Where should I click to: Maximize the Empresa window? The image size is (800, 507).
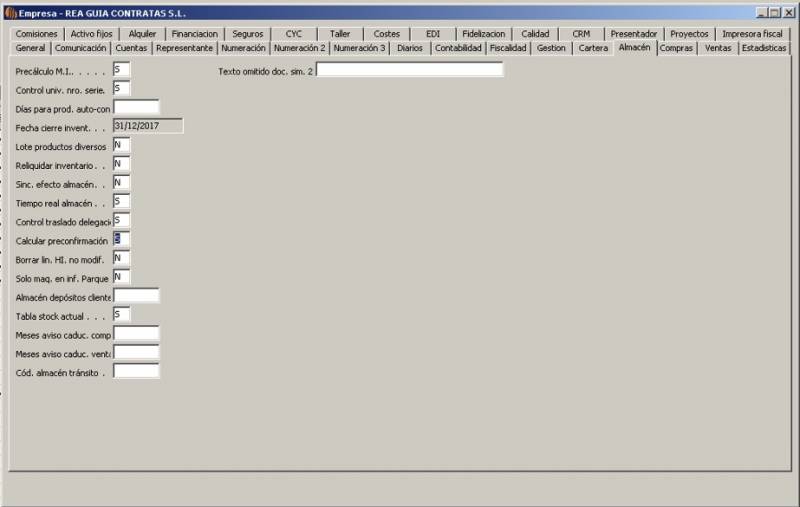click(x=775, y=12)
